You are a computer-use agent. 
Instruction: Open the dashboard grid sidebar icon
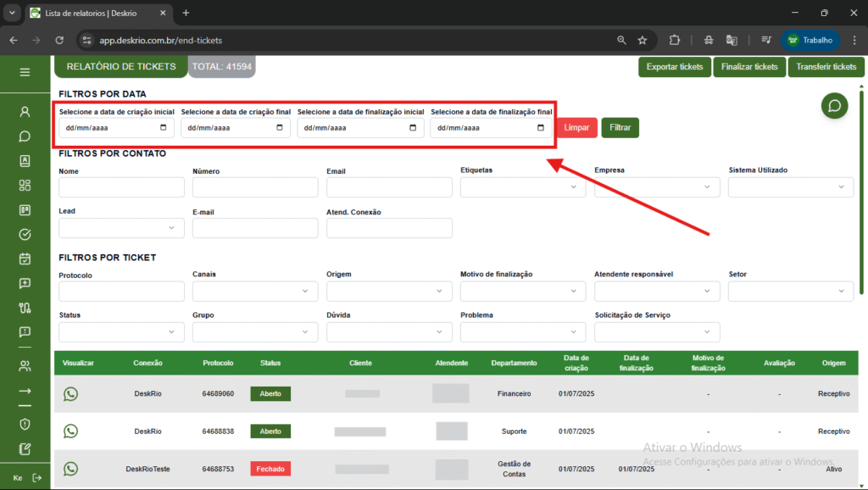click(25, 185)
